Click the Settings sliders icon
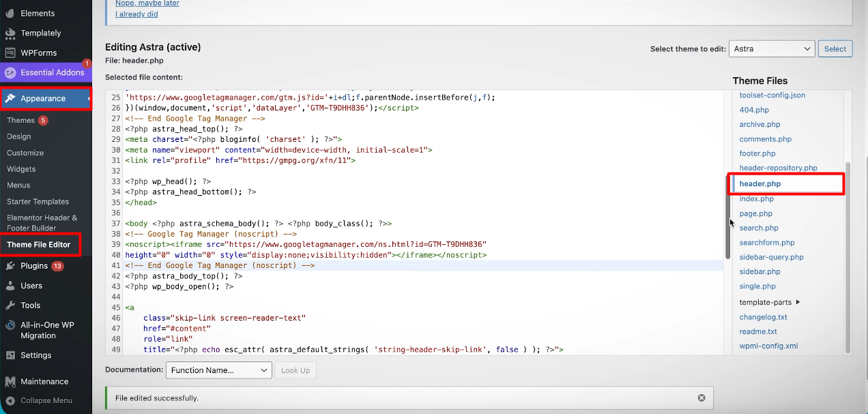Image resolution: width=868 pixels, height=414 pixels. point(10,355)
